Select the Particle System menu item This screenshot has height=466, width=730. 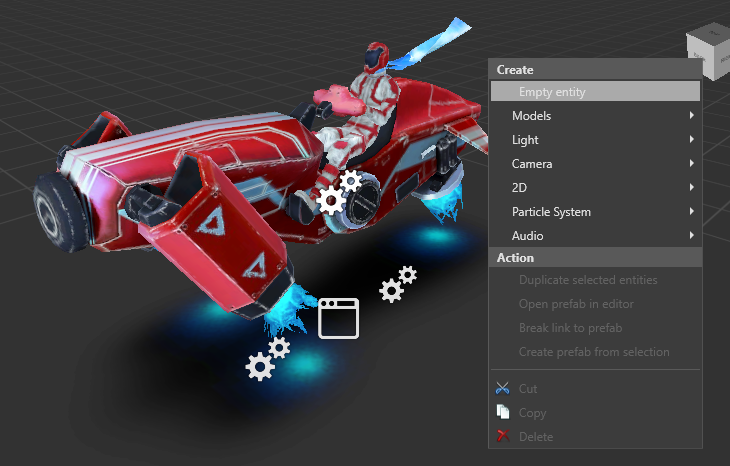(x=551, y=212)
